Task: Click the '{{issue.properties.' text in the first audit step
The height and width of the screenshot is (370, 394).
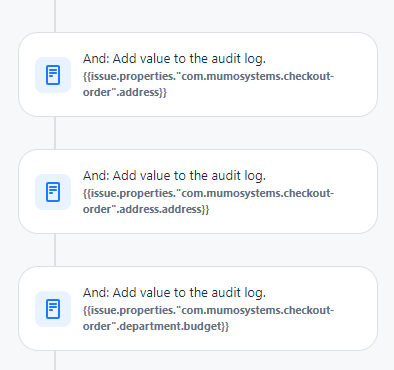Action: [129, 76]
